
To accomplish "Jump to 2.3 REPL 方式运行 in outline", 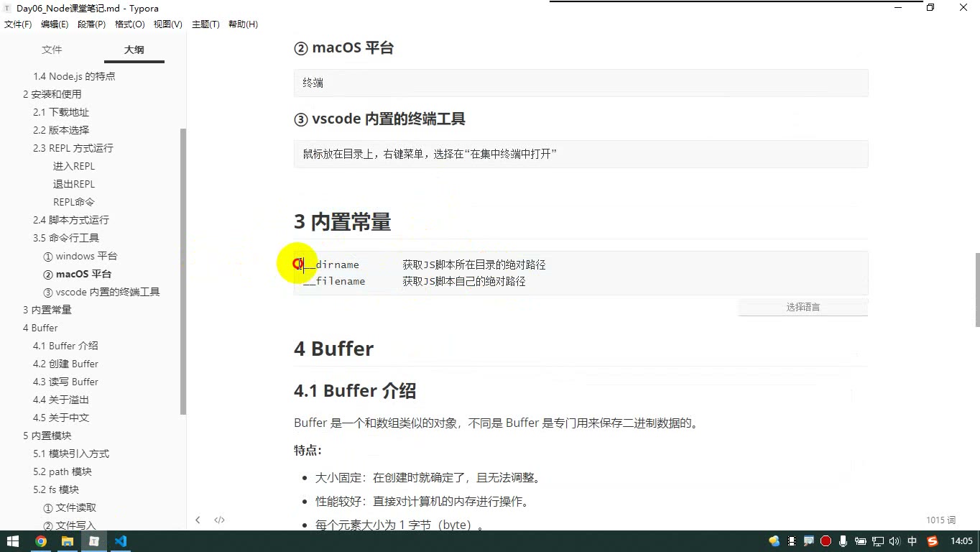I will 73,148.
